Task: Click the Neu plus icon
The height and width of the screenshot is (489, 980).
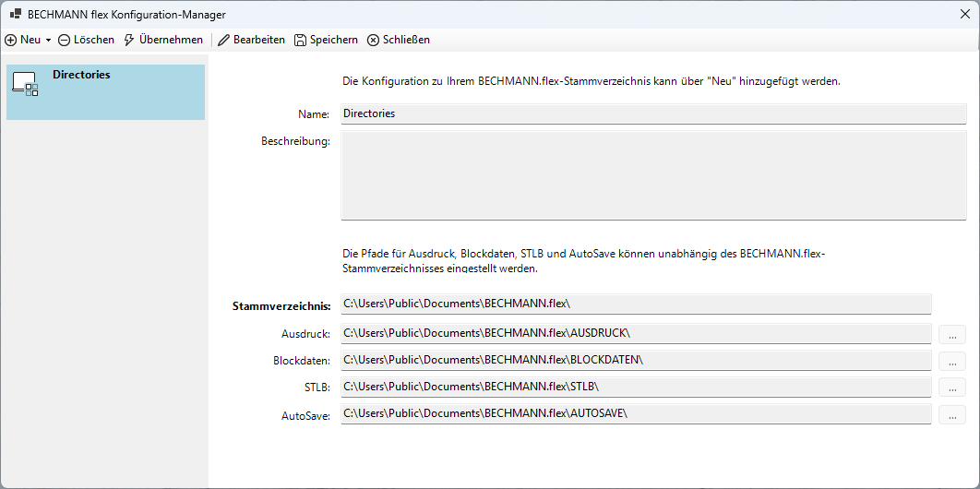Action: [x=11, y=41]
